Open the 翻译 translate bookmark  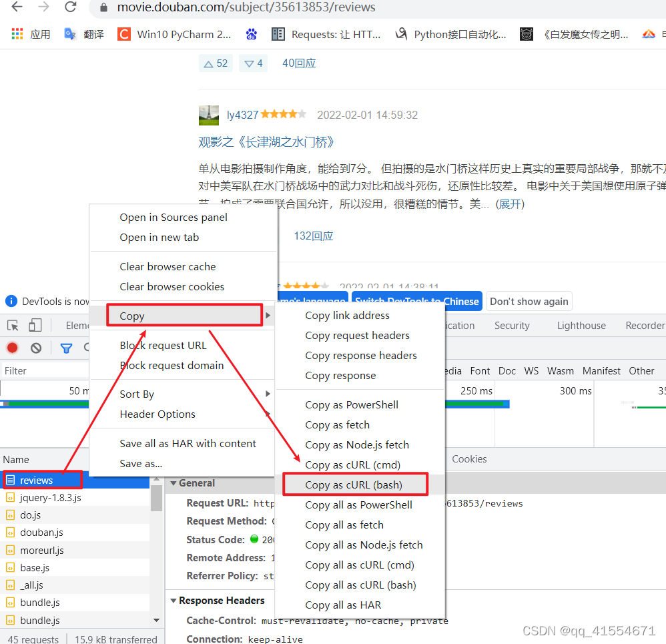84,34
